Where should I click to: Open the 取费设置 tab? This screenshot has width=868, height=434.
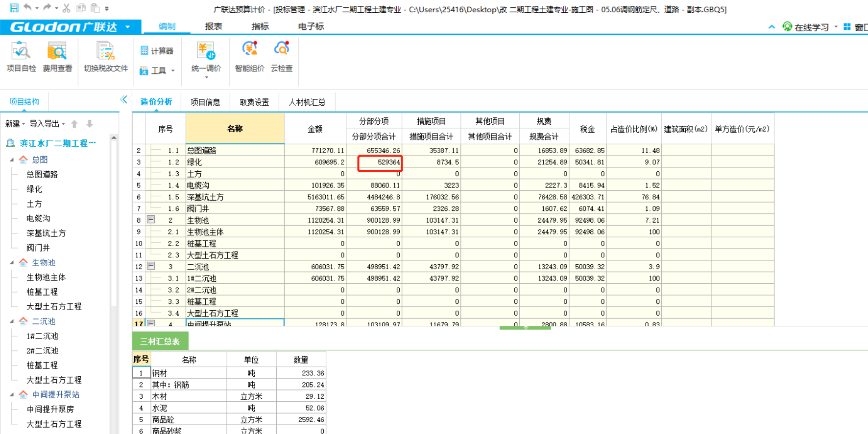point(254,102)
